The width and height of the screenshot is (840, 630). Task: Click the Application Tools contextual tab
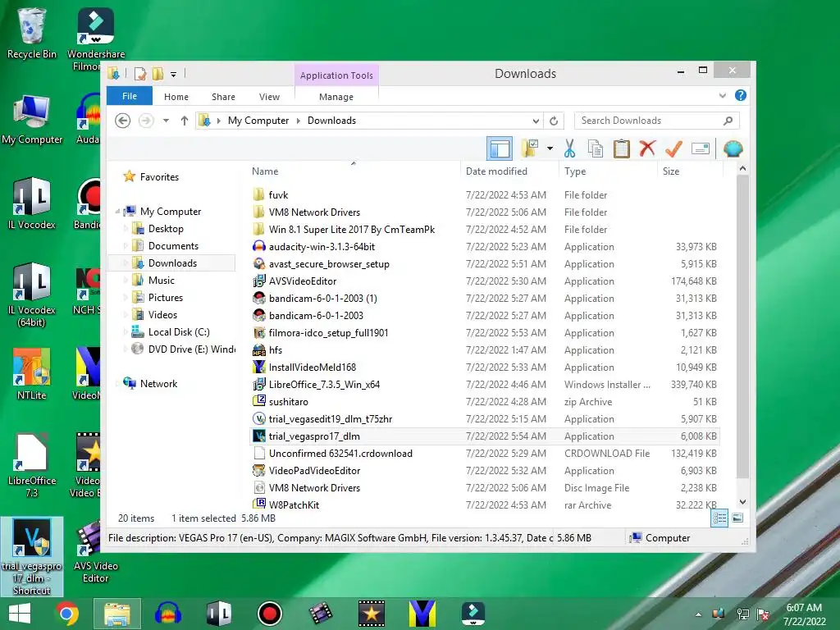(x=336, y=75)
